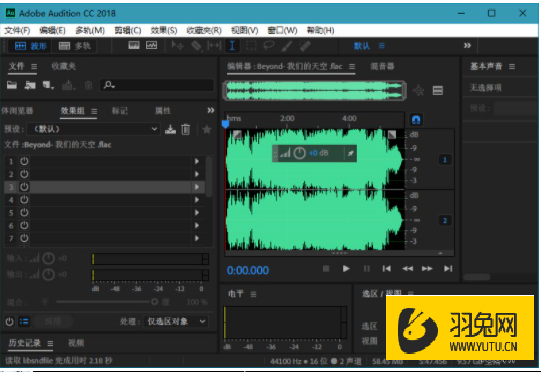Screen dimensions: 541x372
Task: Toggle power for effect slot 7
Action: (24, 238)
